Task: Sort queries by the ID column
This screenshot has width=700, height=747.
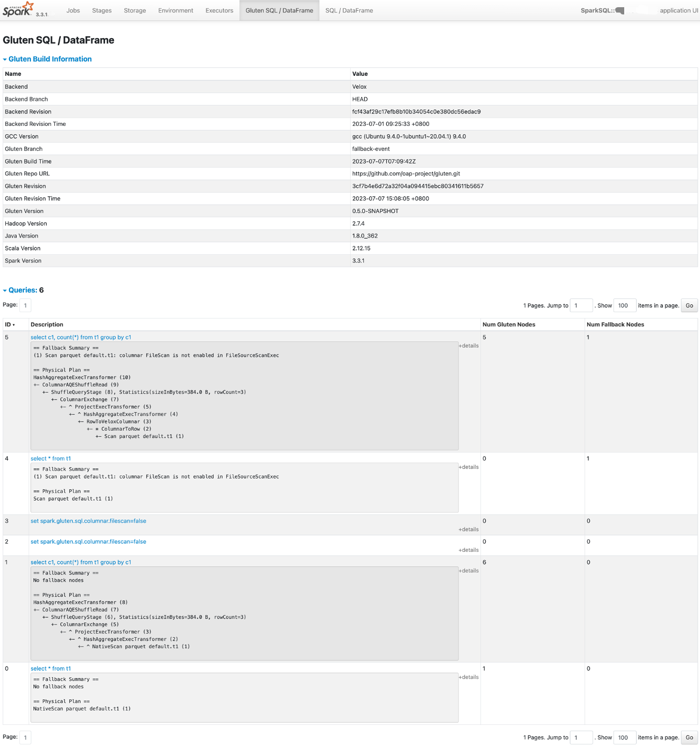Action: [x=10, y=325]
